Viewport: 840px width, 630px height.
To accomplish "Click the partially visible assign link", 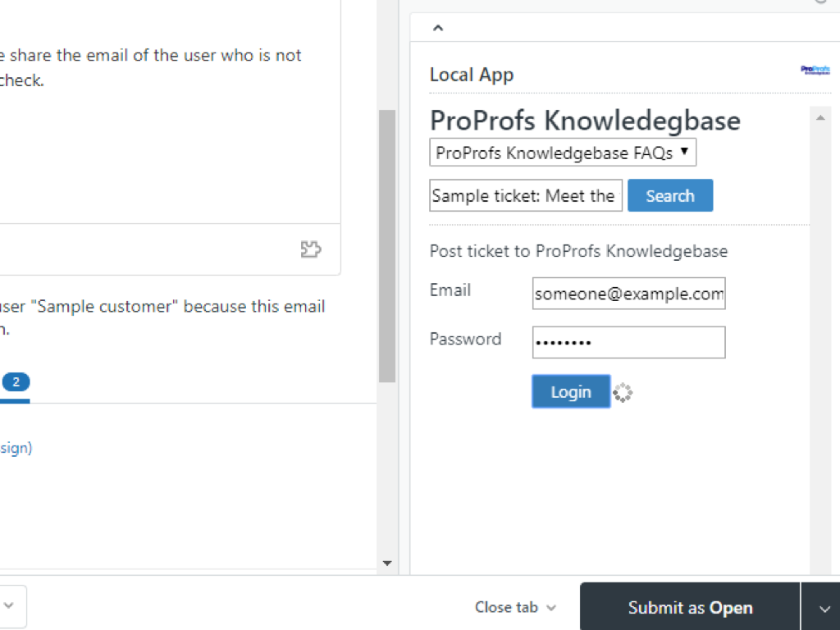I will [16, 448].
